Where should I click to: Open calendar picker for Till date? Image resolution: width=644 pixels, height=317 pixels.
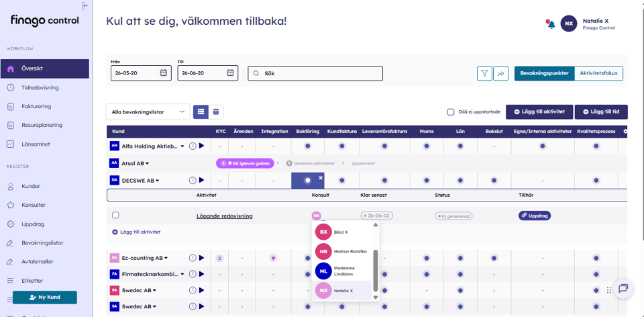pos(230,73)
